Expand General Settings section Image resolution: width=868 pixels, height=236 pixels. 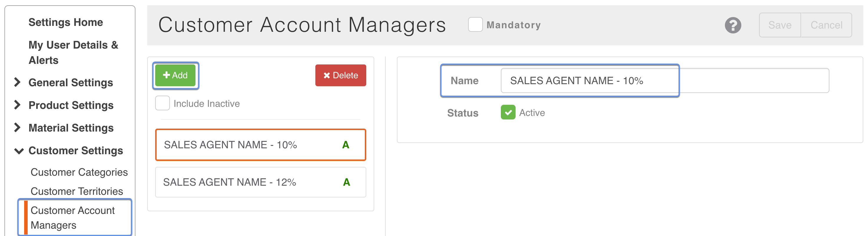click(70, 82)
